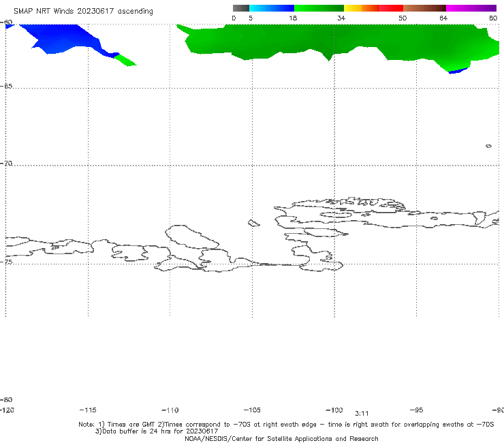Viewport: 504px width, 443px height.
Task: Click the longitude label '-95'
Action: click(x=417, y=410)
